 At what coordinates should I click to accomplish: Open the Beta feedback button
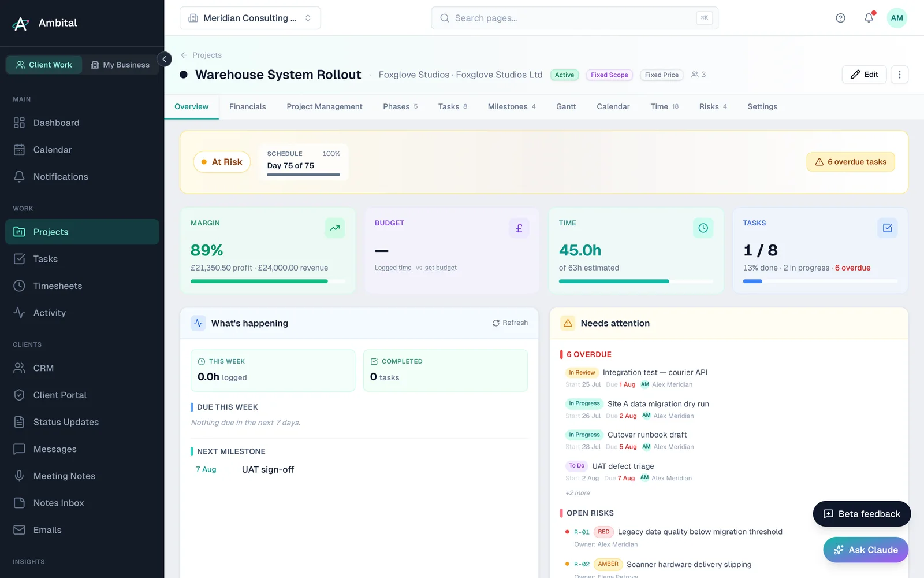click(862, 514)
